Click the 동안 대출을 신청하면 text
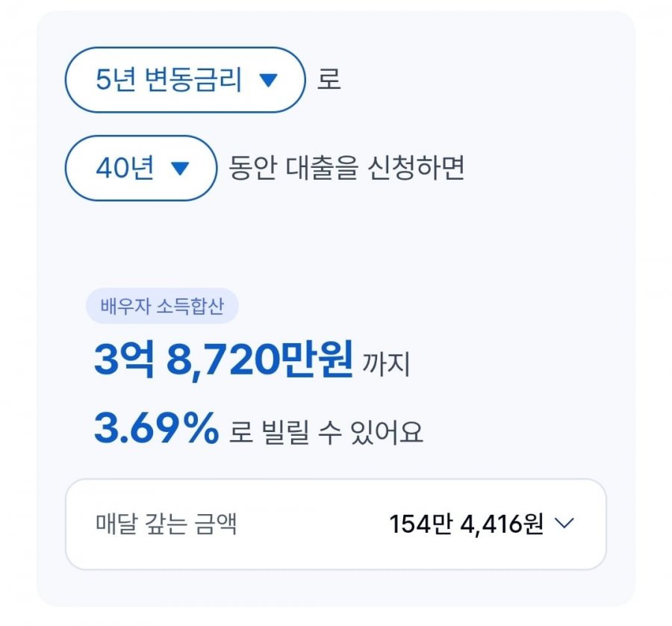 coord(346,167)
